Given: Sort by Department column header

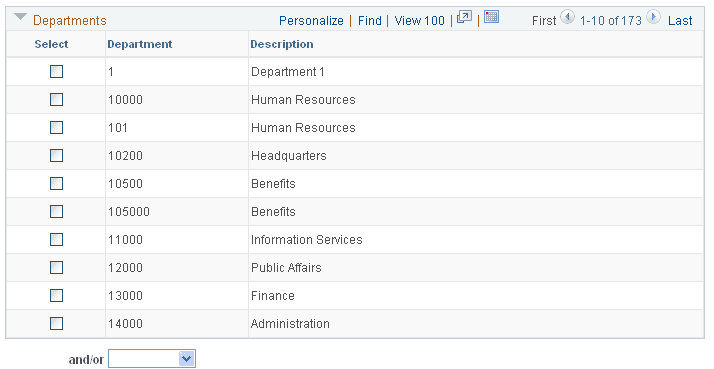Looking at the screenshot, I should tap(140, 44).
